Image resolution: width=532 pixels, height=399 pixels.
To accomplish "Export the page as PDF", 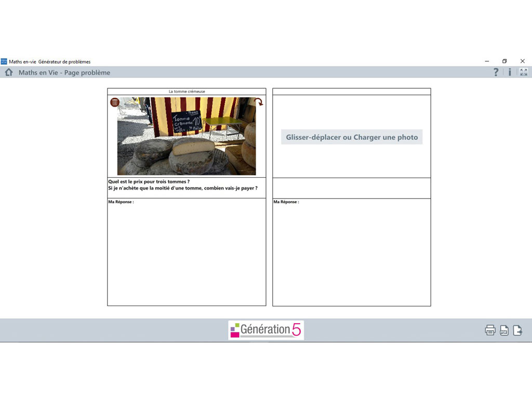I will point(504,330).
